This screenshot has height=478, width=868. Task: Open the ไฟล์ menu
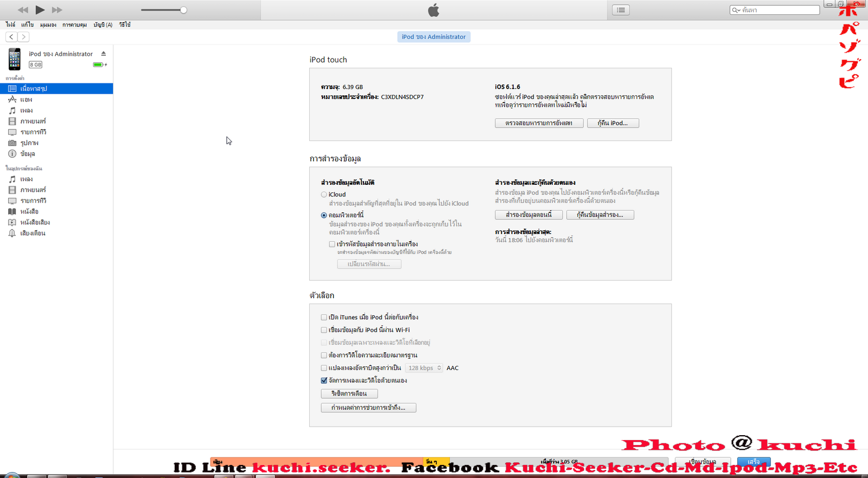tap(10, 24)
